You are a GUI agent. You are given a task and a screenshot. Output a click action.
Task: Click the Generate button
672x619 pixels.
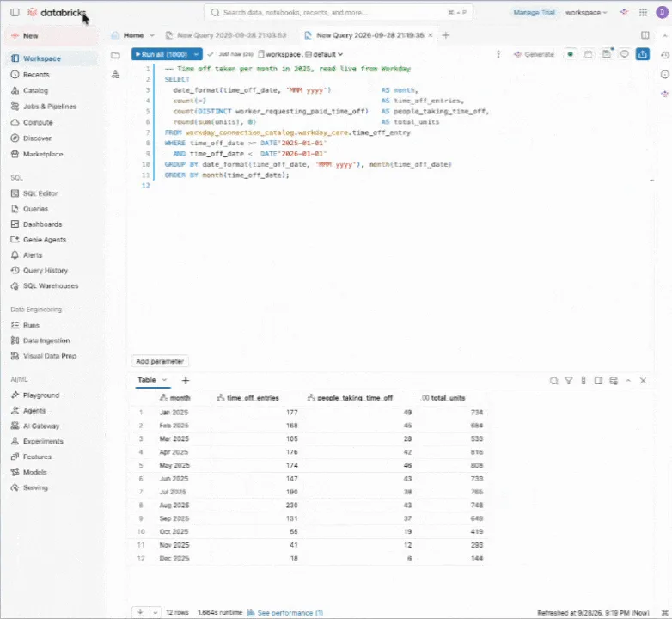tap(534, 54)
